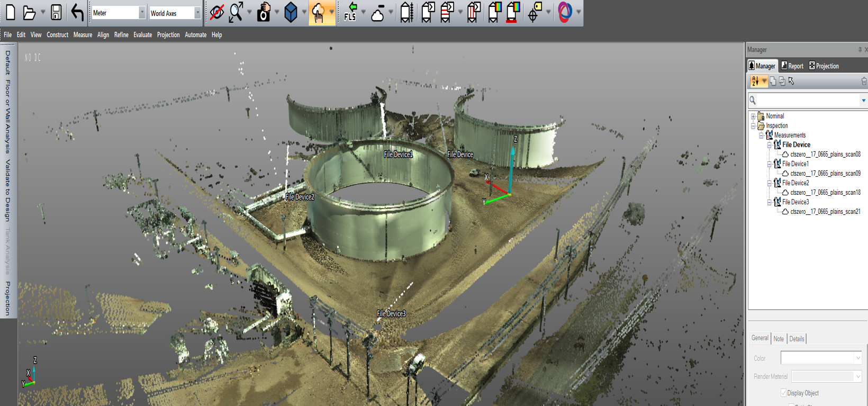Open dropdown arrow beside the camera icon
The height and width of the screenshot is (406, 868).
[276, 12]
